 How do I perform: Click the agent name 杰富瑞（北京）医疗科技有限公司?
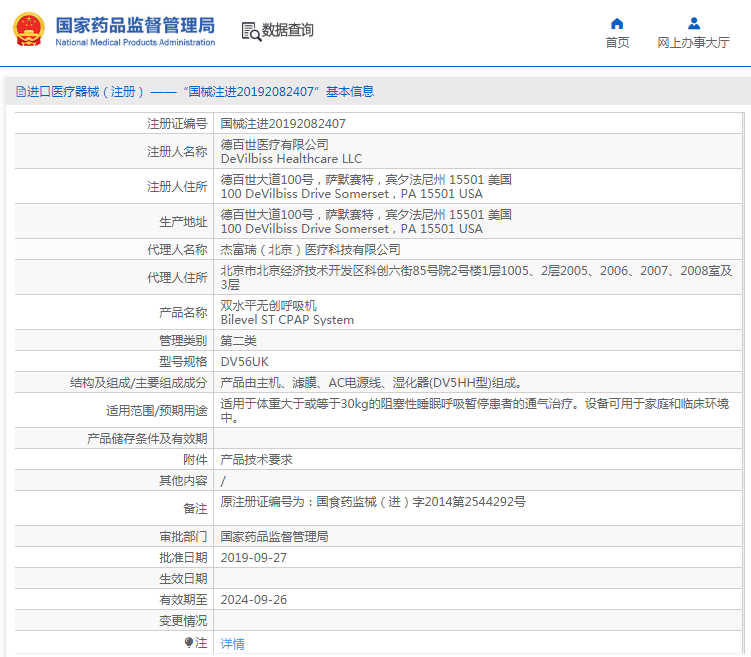pyautogui.click(x=310, y=250)
